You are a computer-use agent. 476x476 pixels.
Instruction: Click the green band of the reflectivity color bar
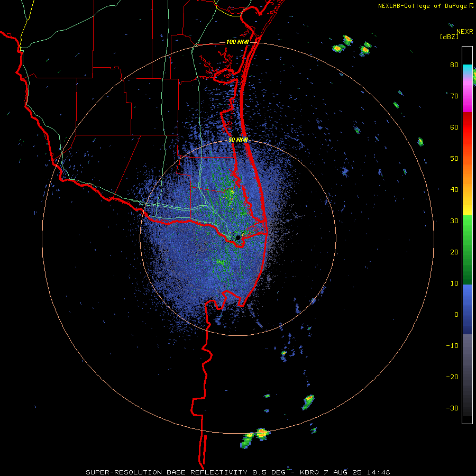tap(467, 250)
